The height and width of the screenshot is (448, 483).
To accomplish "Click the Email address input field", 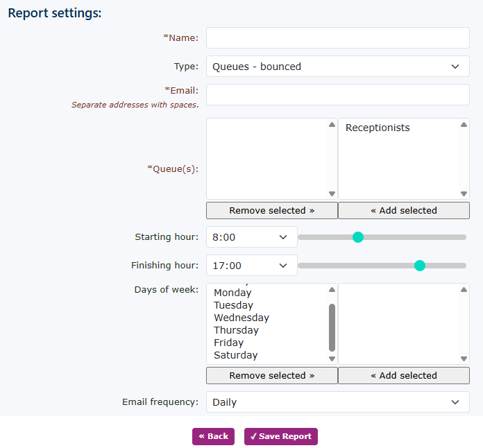I will click(337, 95).
